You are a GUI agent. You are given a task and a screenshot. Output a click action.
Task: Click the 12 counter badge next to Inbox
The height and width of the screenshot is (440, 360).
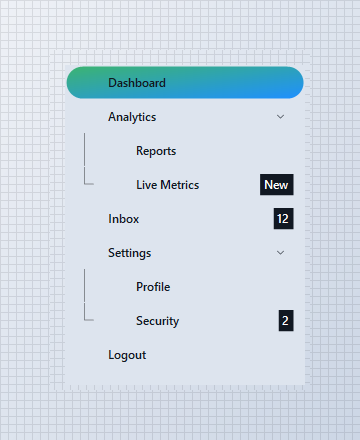click(x=284, y=219)
